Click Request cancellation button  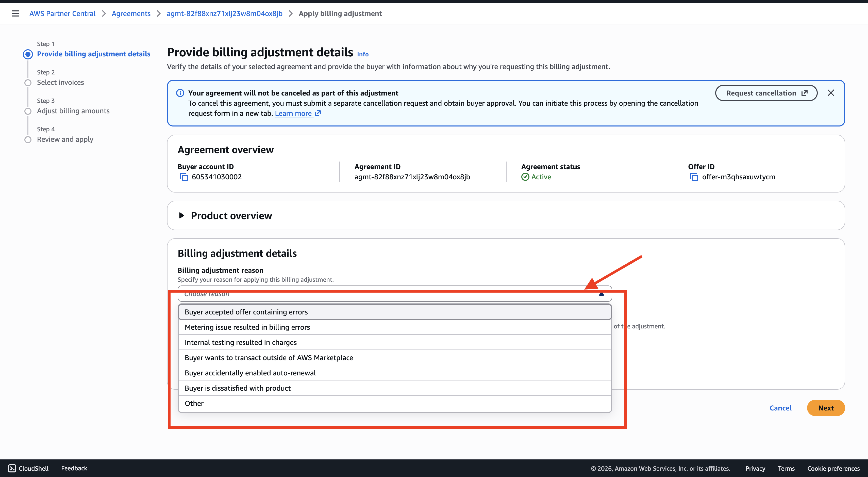pyautogui.click(x=766, y=93)
